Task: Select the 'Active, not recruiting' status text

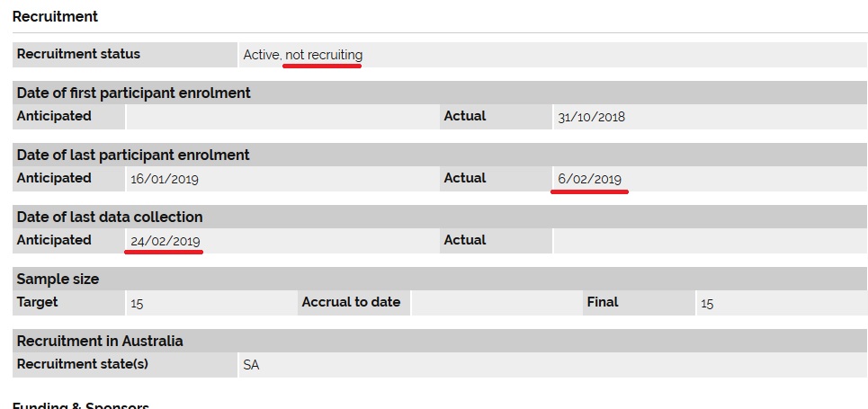Action: click(x=303, y=55)
